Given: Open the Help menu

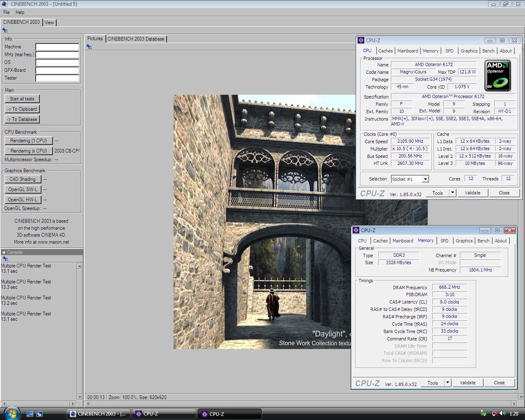Looking at the screenshot, I should tap(20, 12).
